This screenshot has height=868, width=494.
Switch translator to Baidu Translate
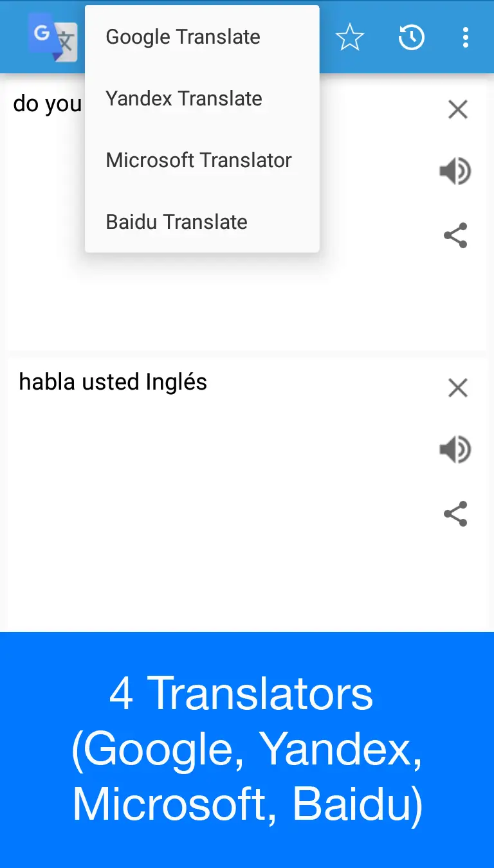tap(176, 222)
